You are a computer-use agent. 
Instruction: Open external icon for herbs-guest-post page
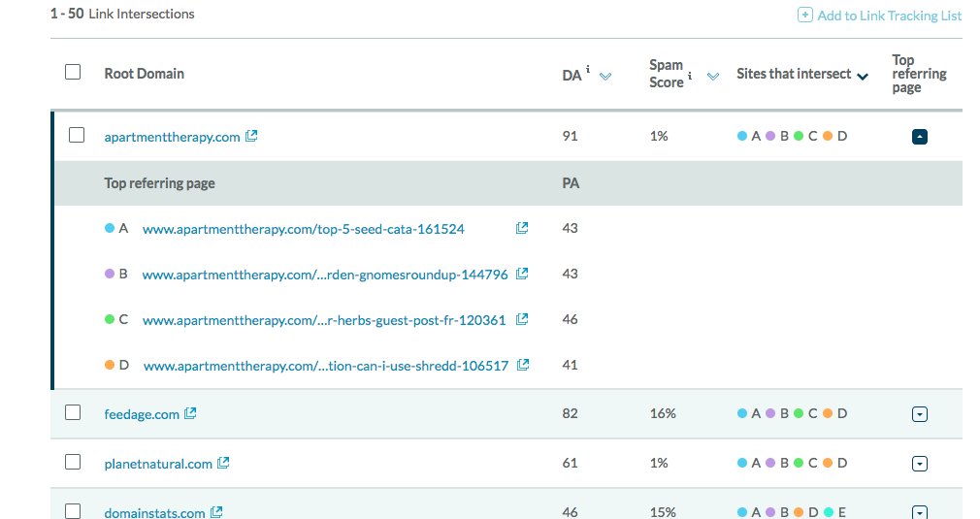tap(522, 319)
